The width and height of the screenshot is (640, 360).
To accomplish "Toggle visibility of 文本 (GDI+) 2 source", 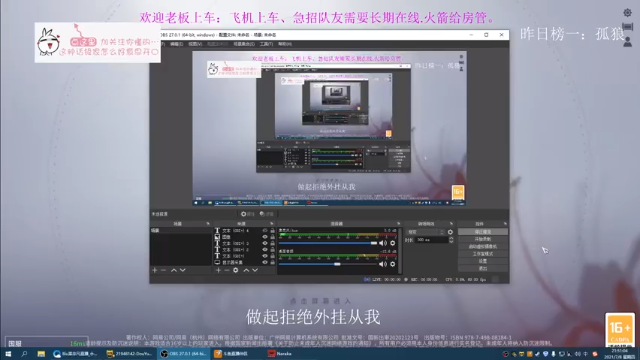I will point(265,249).
